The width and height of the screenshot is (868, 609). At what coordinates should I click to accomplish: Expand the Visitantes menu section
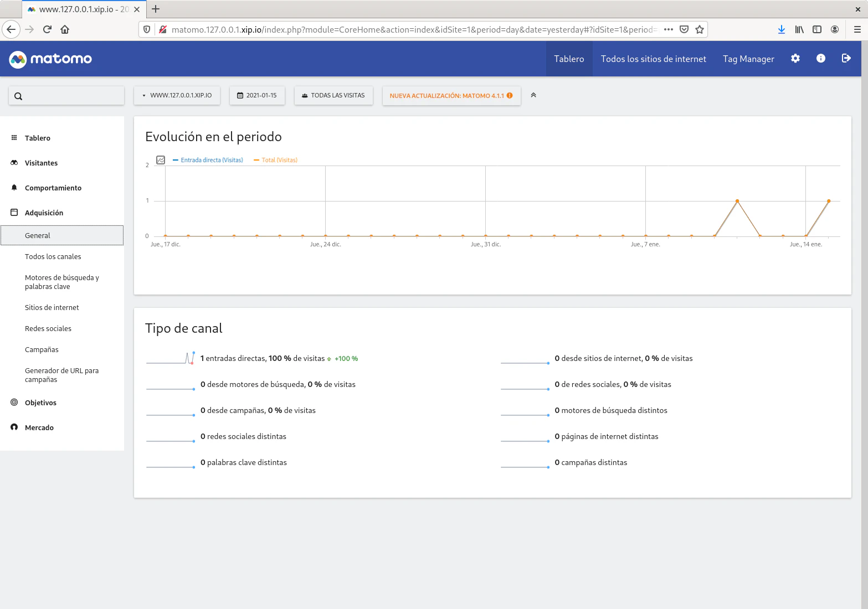point(41,163)
